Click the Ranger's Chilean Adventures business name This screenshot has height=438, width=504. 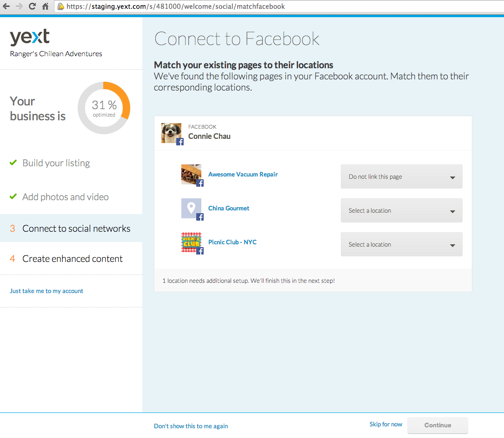[56, 53]
